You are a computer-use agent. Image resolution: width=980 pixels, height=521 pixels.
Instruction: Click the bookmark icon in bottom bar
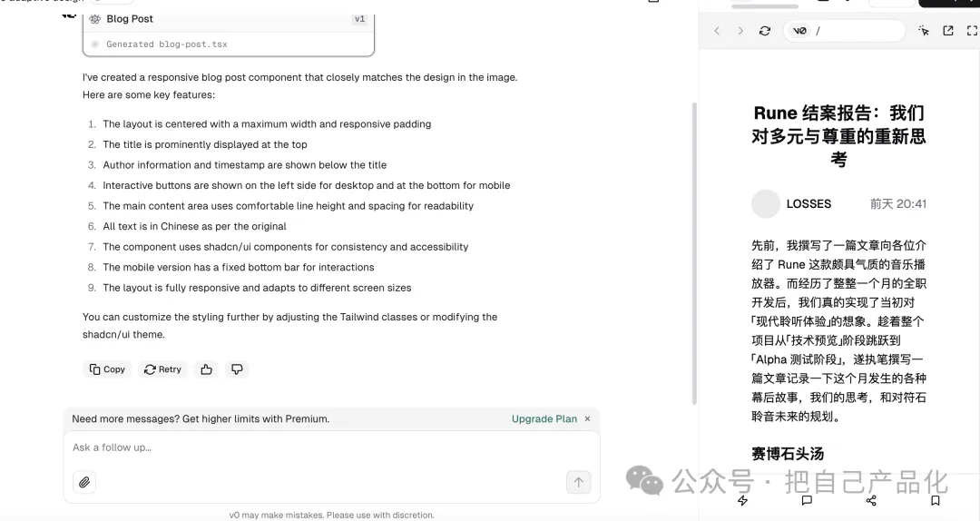935,500
